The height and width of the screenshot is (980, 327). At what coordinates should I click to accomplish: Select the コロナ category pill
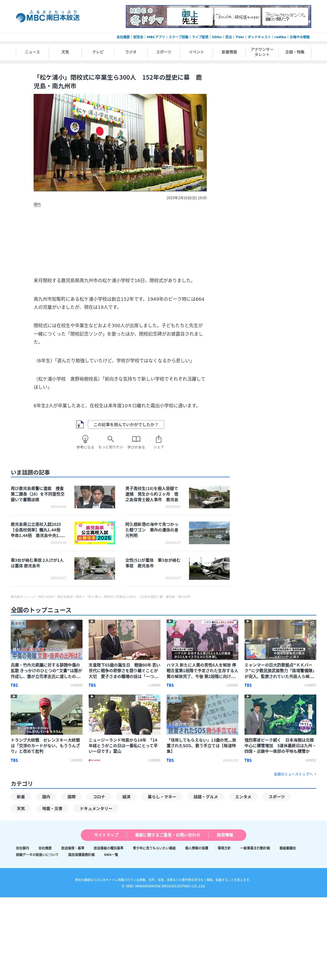(x=99, y=797)
